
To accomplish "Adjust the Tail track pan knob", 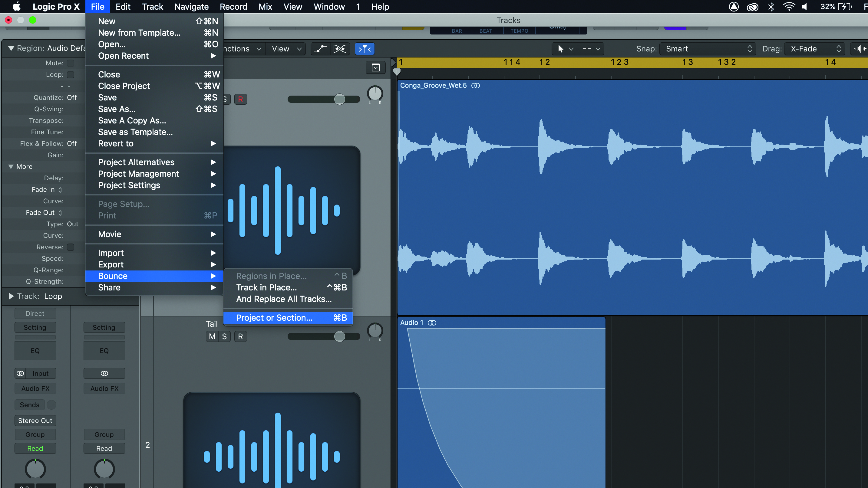I will 375,331.
